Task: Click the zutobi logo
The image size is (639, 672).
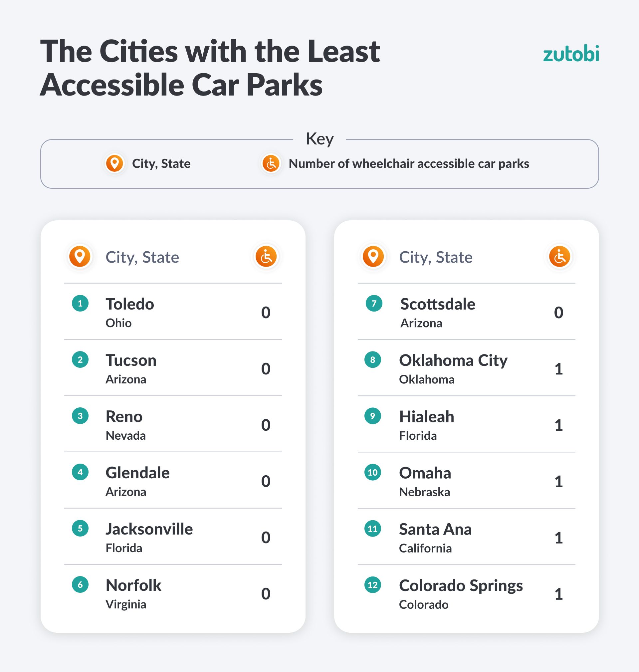Action: pyautogui.click(x=571, y=54)
